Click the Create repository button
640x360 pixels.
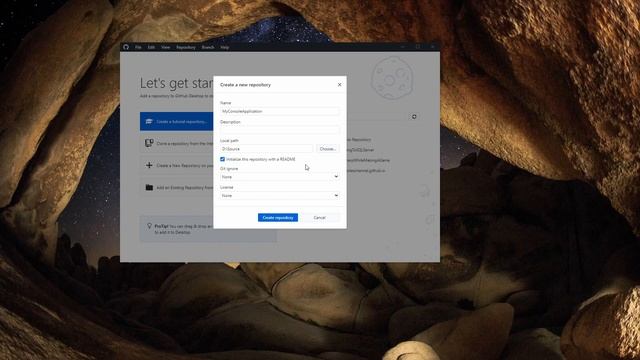(278, 218)
